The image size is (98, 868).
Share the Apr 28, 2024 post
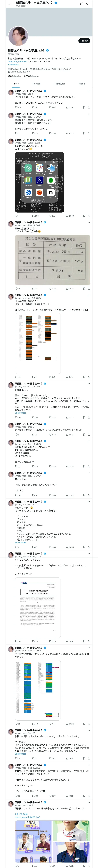[x=89, y=377]
